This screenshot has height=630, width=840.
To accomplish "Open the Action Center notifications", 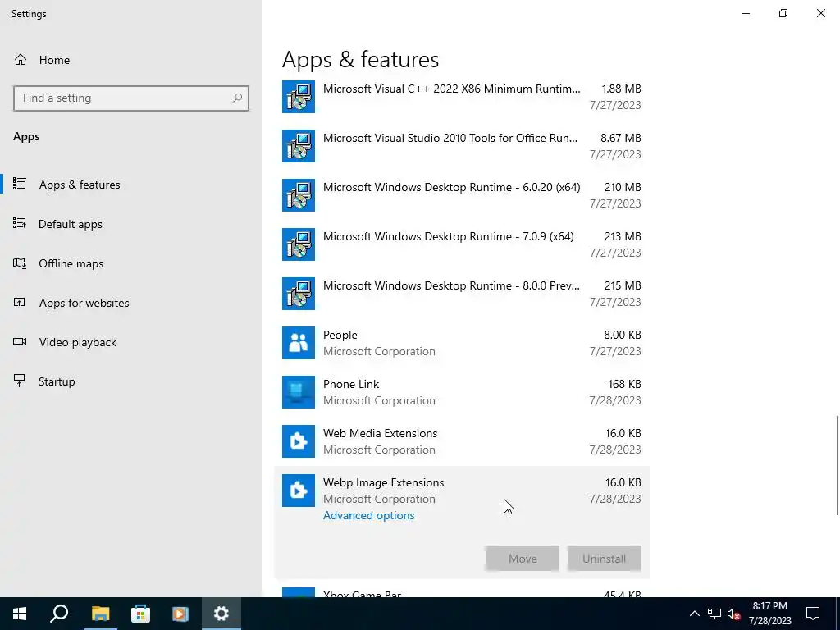I will (813, 614).
